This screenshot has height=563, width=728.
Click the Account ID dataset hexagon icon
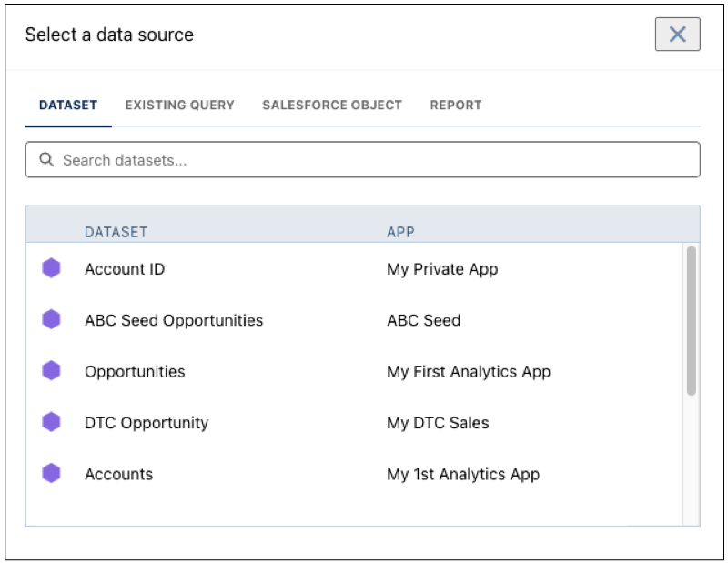coord(51,268)
